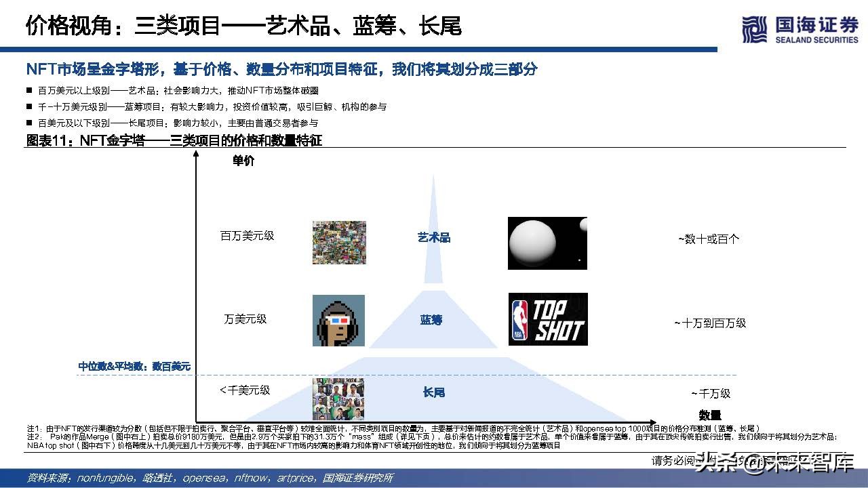868x488 pixels.
Task: Click the CryptoPunk avatar image
Action: 338,320
